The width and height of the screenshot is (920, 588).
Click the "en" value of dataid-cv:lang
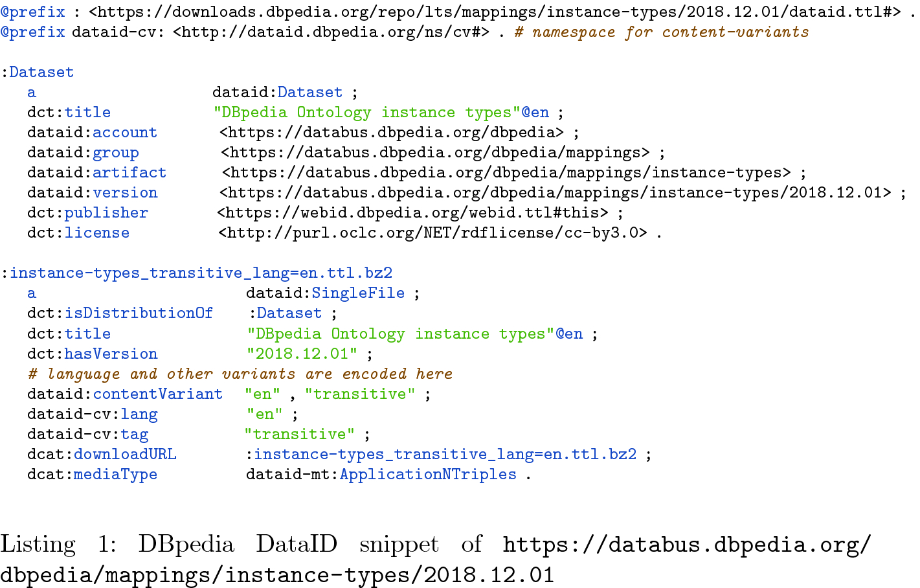264,414
